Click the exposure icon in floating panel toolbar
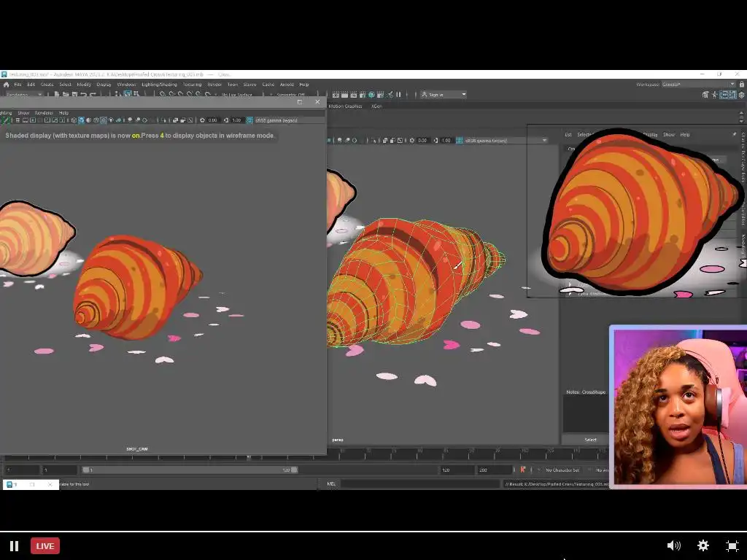 point(202,120)
